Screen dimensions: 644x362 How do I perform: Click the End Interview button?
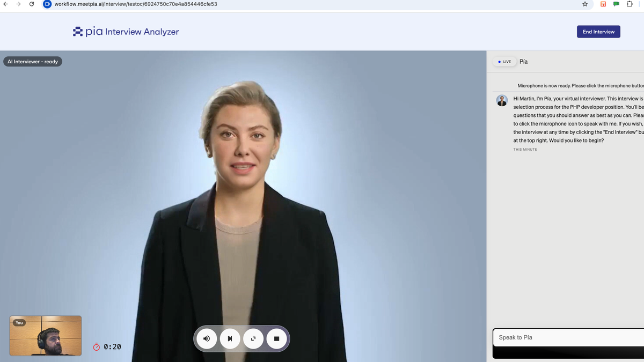point(598,32)
